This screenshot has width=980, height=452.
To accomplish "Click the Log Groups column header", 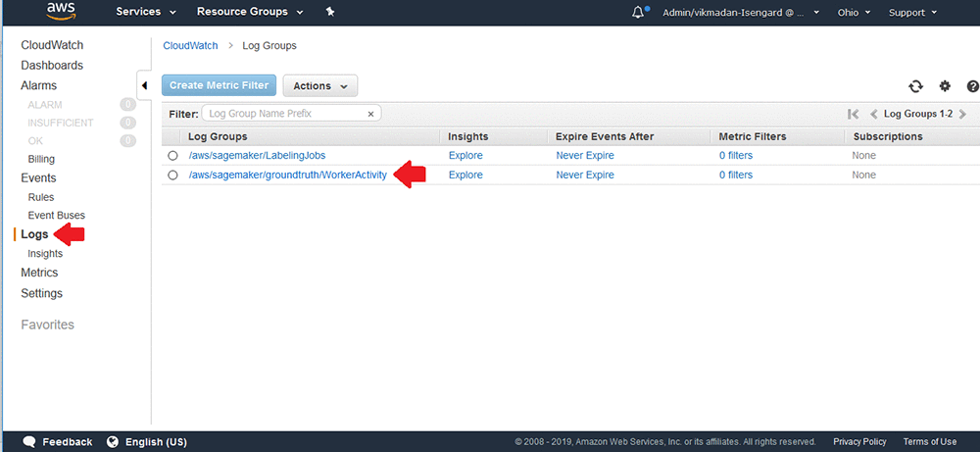I will [218, 136].
